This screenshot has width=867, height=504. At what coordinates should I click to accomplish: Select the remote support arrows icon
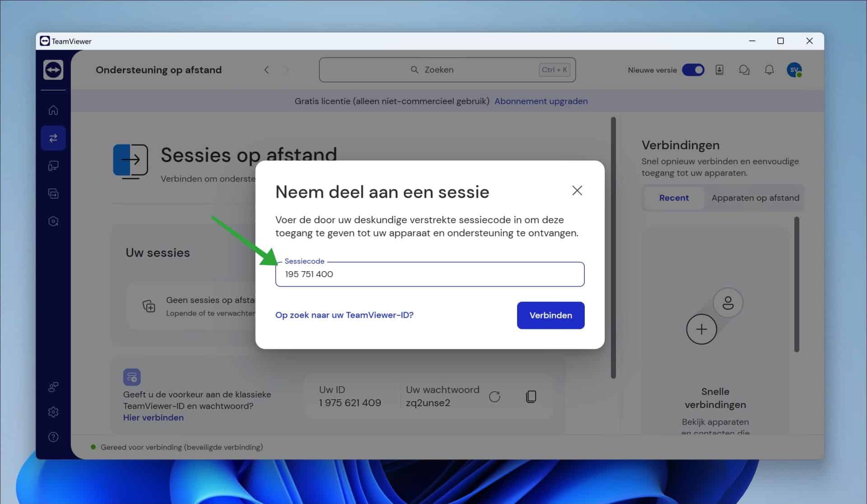tap(53, 138)
